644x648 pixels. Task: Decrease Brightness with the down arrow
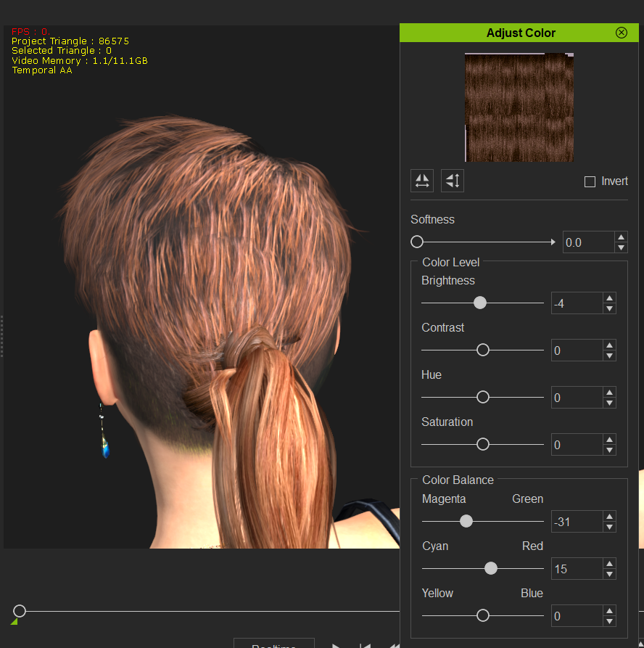tap(609, 308)
